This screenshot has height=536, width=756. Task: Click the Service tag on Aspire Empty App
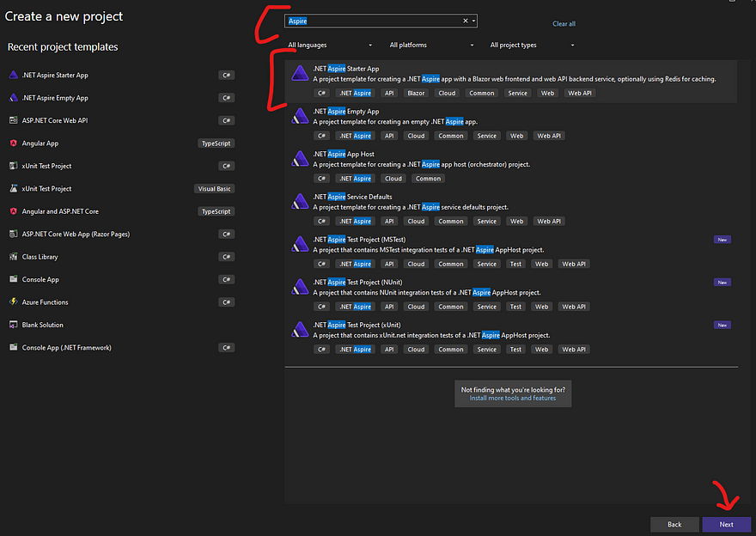[x=487, y=136]
